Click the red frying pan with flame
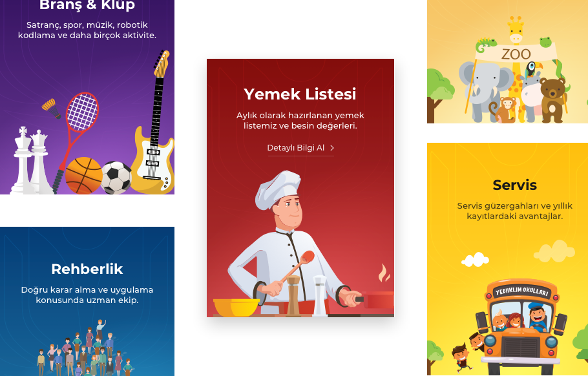The width and height of the screenshot is (588, 376). pos(375,293)
